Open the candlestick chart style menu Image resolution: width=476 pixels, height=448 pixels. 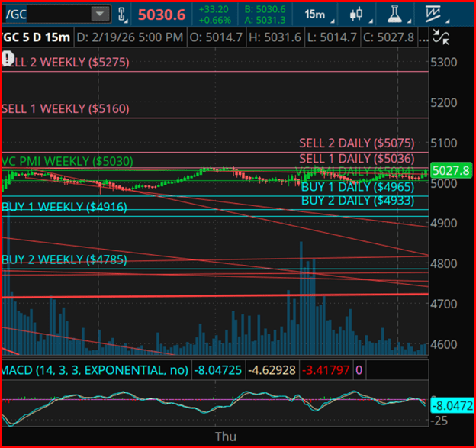(x=355, y=14)
